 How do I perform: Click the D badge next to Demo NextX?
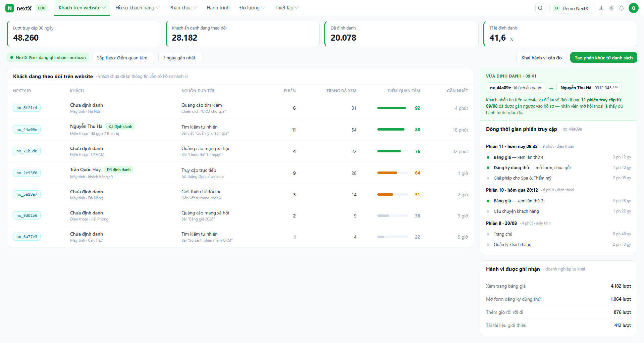coord(556,8)
